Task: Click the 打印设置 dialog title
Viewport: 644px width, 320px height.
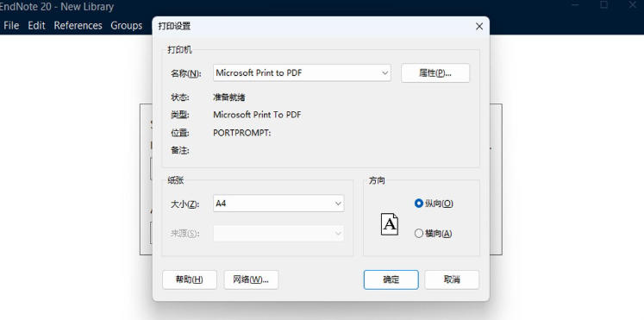Action: 174,27
